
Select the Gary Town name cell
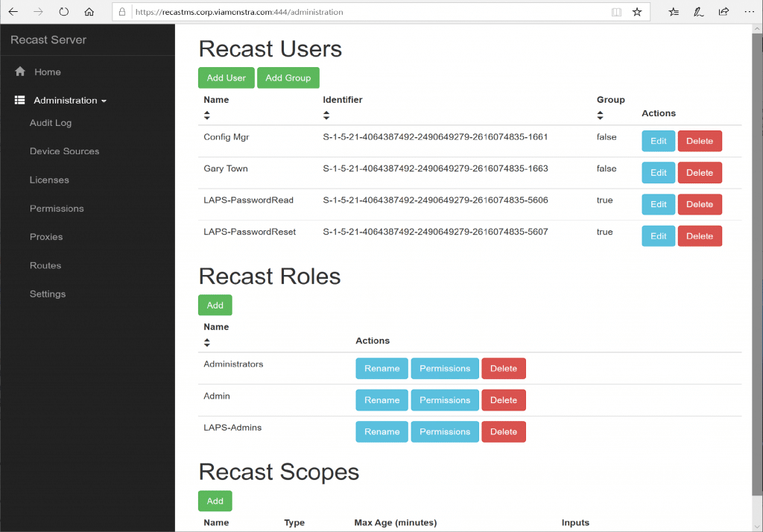[x=226, y=169]
